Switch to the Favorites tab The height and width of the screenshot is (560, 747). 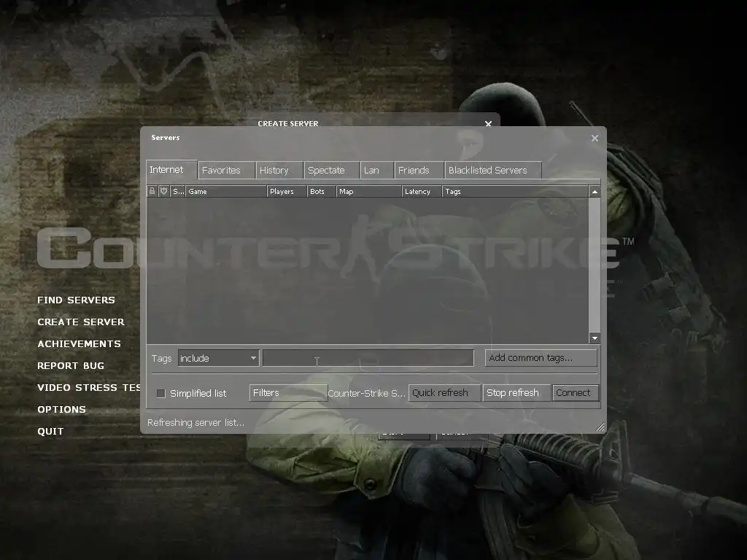click(x=226, y=171)
